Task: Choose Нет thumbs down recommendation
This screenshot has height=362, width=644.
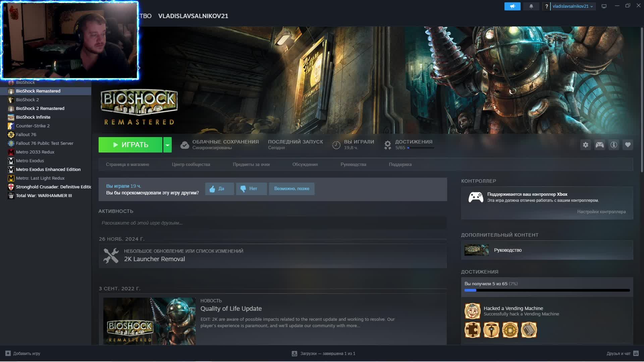Action: (251, 189)
